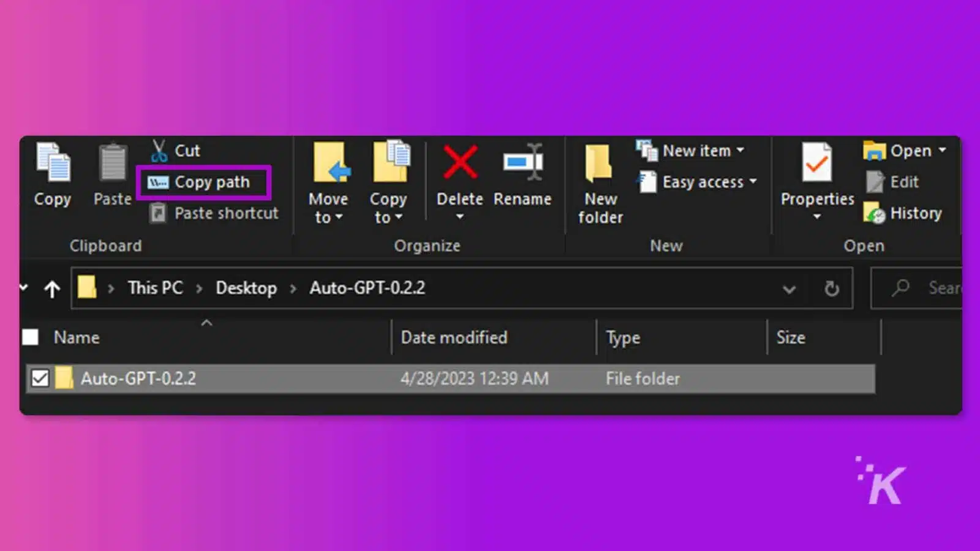Open the address bar history chevron
980x551 pixels.
click(790, 288)
